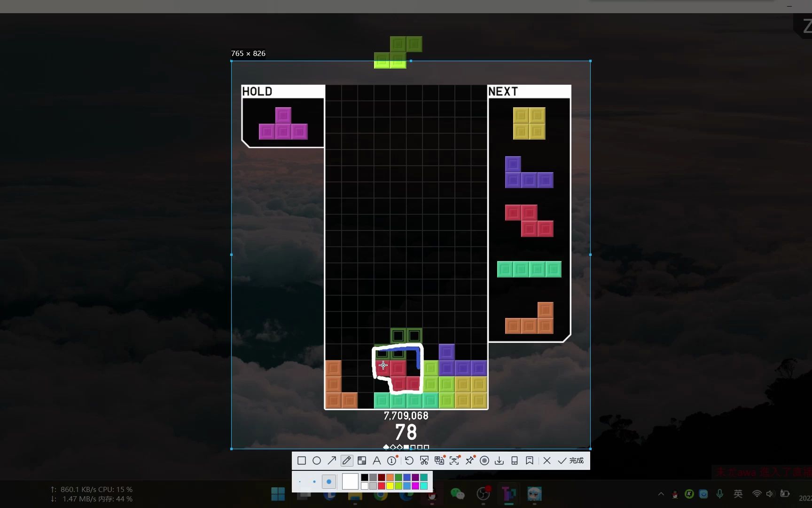Click the purple J piece in NEXT queue
The image size is (812, 508).
click(529, 172)
